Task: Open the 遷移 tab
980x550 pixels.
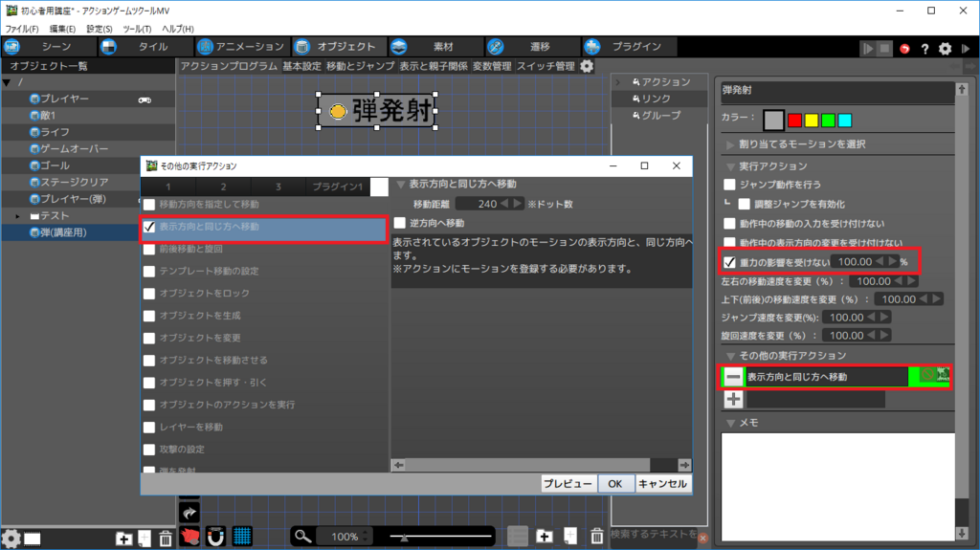Action: [532, 47]
